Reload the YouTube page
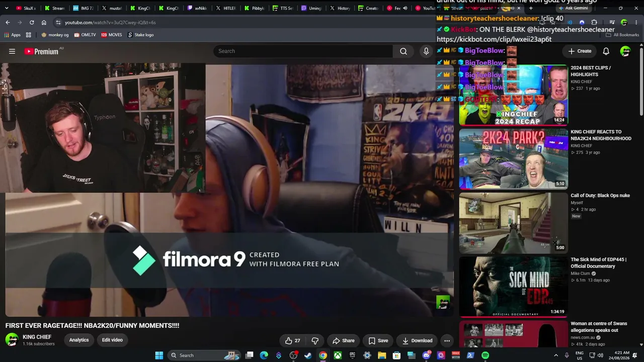The width and height of the screenshot is (644, 362). tap(32, 23)
